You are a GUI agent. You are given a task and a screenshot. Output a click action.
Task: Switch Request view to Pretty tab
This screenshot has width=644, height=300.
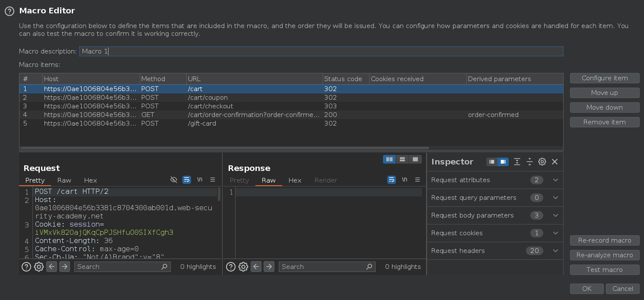point(35,180)
